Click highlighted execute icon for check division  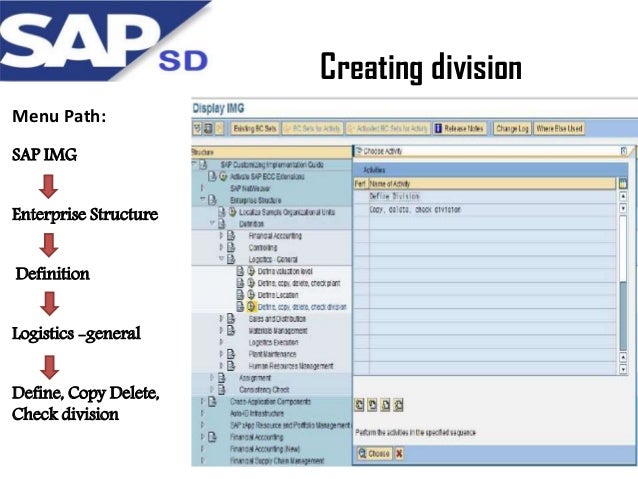pyautogui.click(x=251, y=306)
